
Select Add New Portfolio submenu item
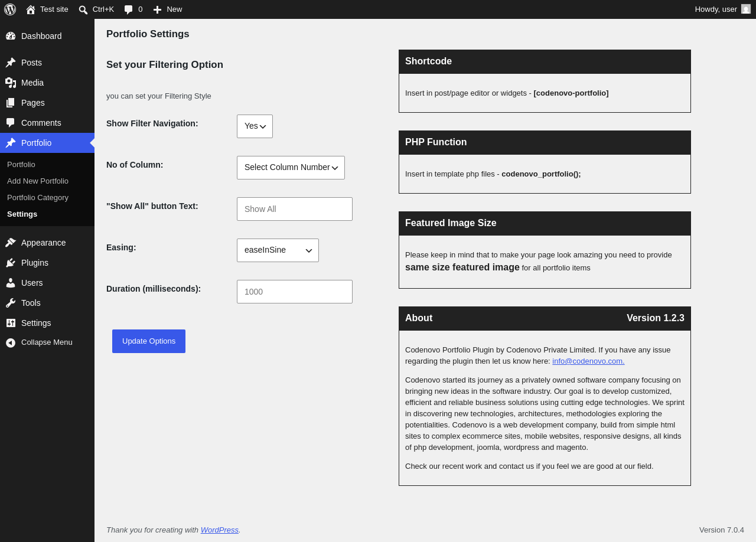[x=38, y=181]
